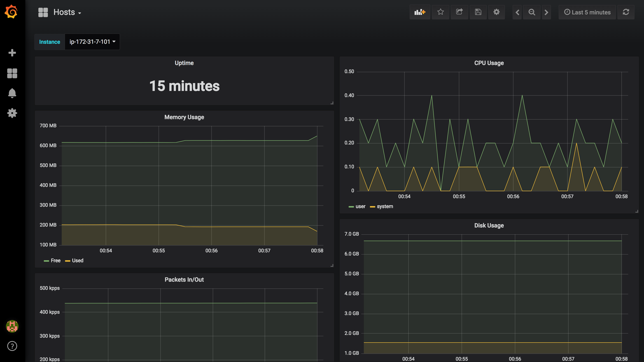
Task: Toggle the Free series in Memory legend
Action: pyautogui.click(x=56, y=260)
